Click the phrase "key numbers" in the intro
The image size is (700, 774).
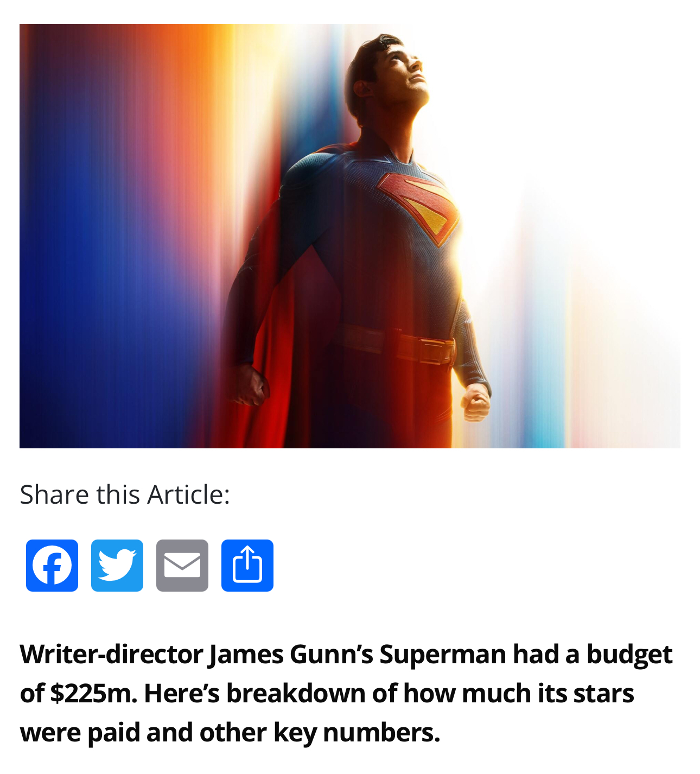click(357, 732)
